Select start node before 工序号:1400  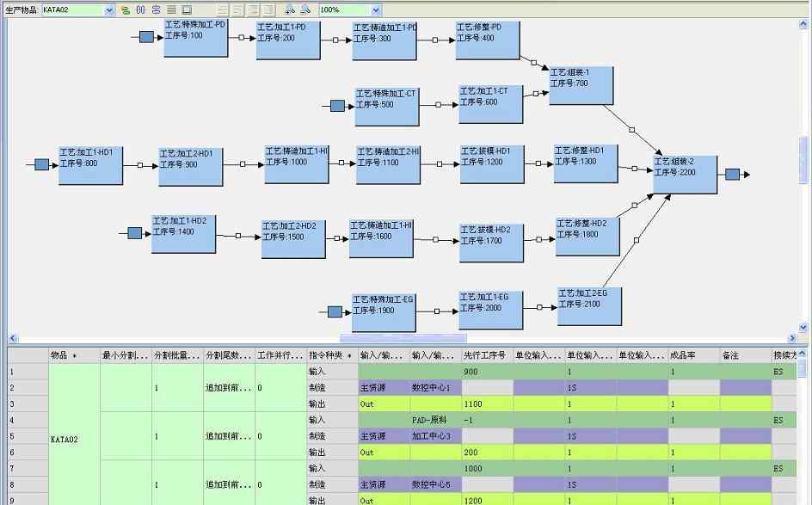pyautogui.click(x=135, y=233)
